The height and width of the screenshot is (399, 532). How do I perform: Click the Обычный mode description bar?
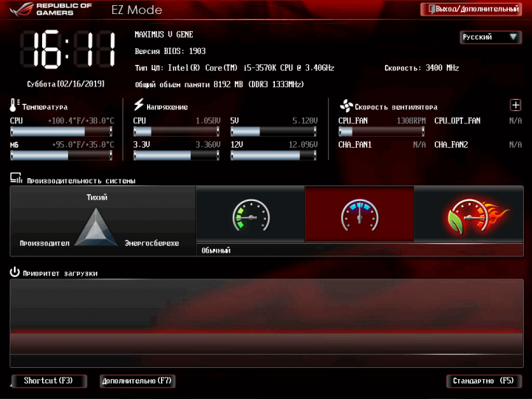coord(360,250)
